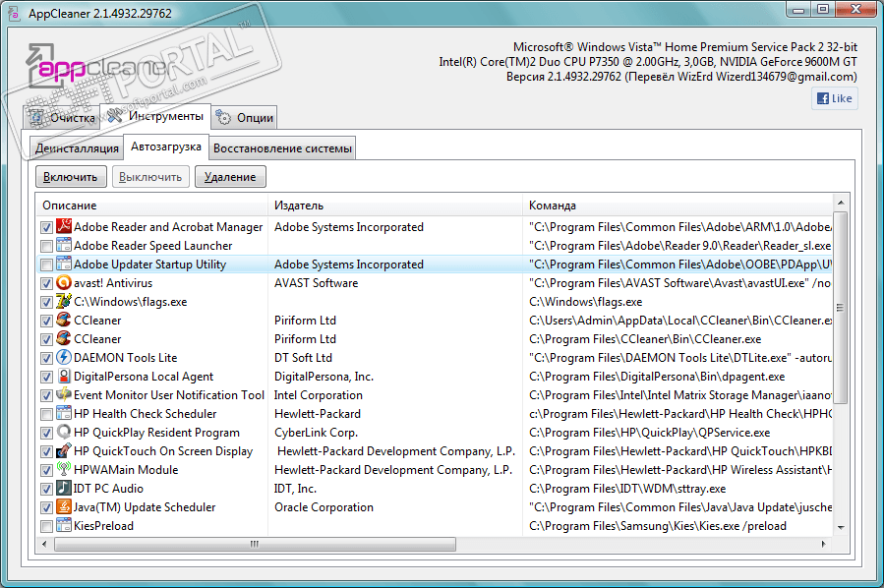This screenshot has width=884, height=588.
Task: Uncheck the flags.exe startup checkbox
Action: 47,302
